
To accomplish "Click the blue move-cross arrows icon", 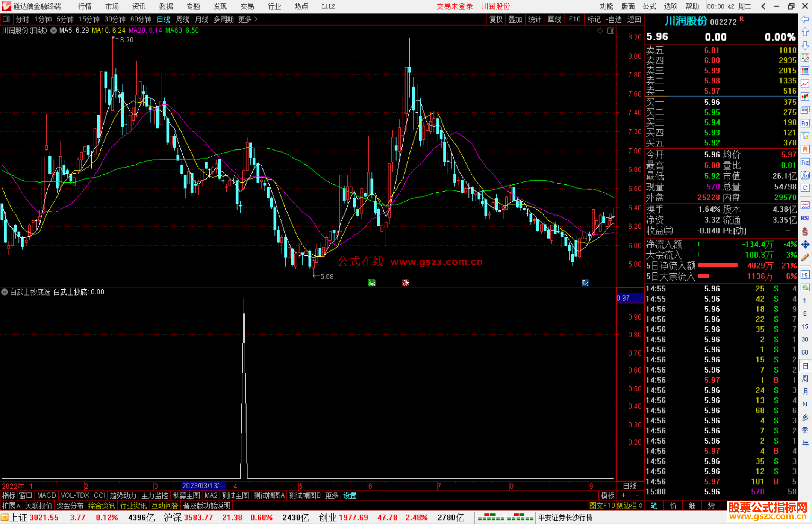I will (805, 245).
